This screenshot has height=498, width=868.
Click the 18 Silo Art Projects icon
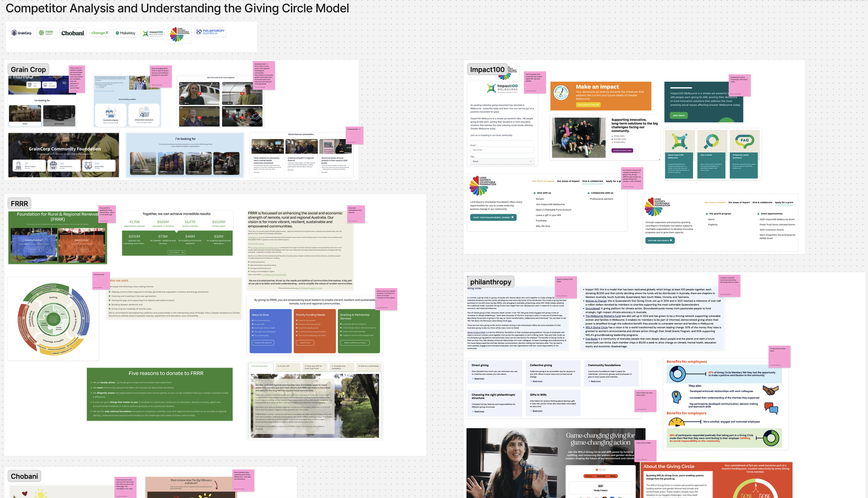(19, 165)
